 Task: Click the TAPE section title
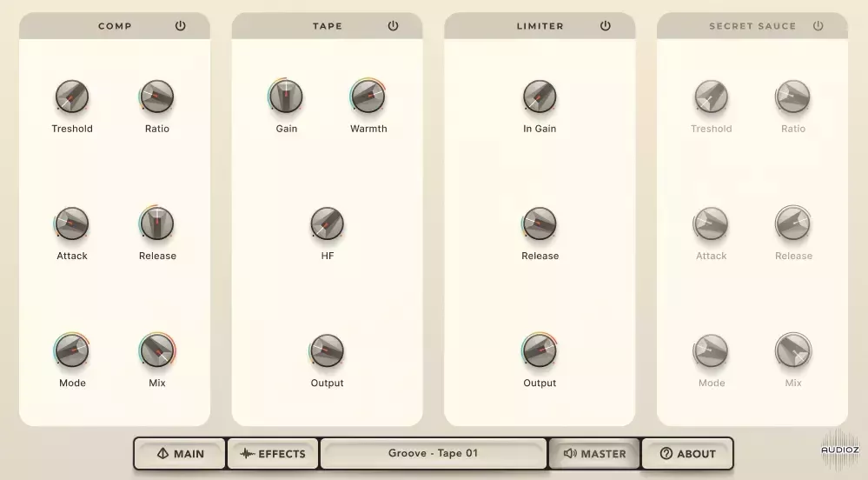point(328,26)
